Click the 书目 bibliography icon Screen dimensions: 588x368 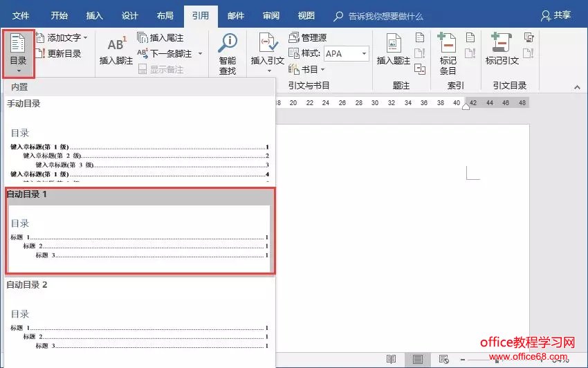(293, 69)
